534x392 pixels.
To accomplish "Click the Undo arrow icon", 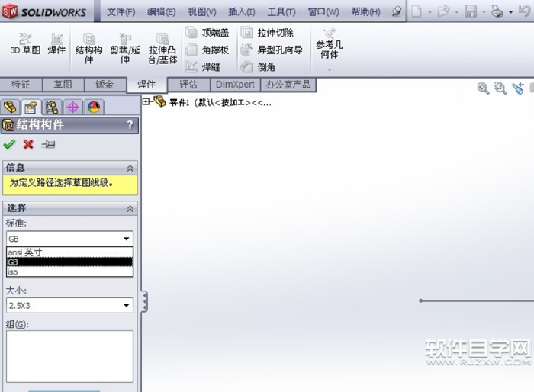I will [x=524, y=11].
